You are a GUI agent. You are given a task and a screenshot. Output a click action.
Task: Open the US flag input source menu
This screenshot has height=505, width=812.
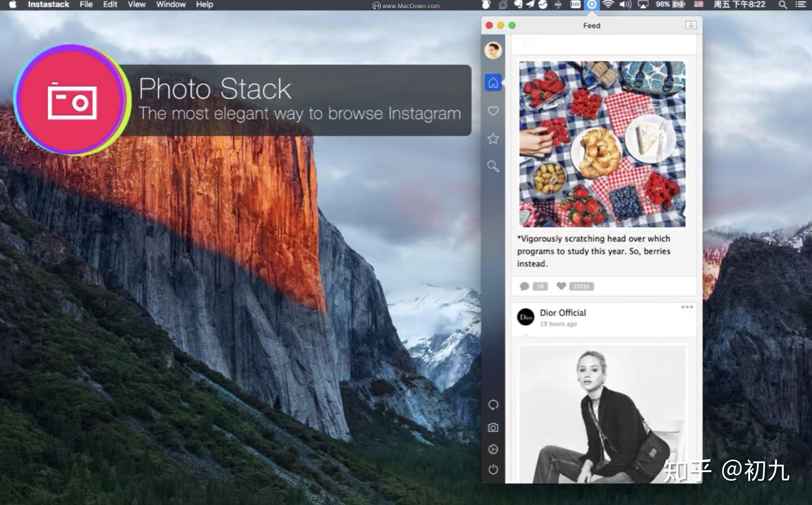click(x=699, y=5)
